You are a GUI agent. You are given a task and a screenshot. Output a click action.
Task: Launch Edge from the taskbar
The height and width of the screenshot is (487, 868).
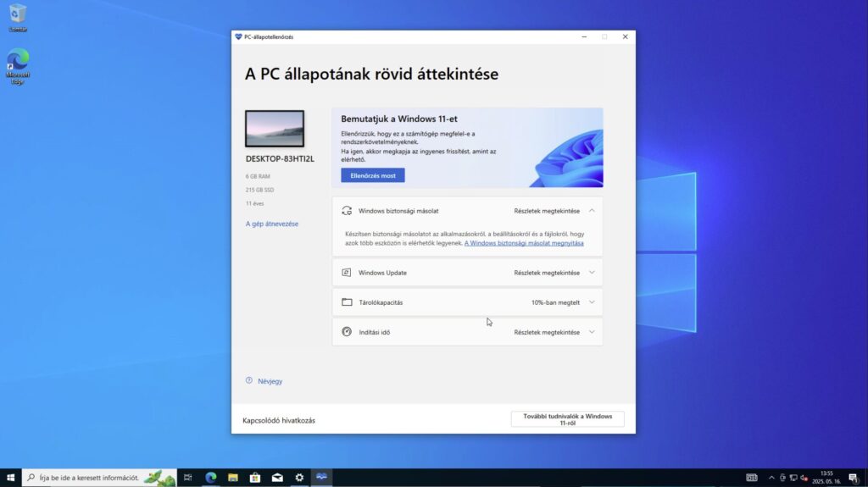point(211,478)
